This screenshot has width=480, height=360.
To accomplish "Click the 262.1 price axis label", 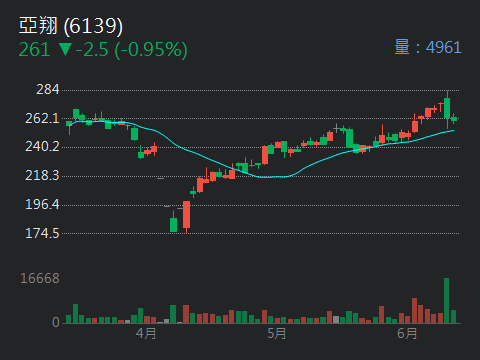I will tap(42, 118).
